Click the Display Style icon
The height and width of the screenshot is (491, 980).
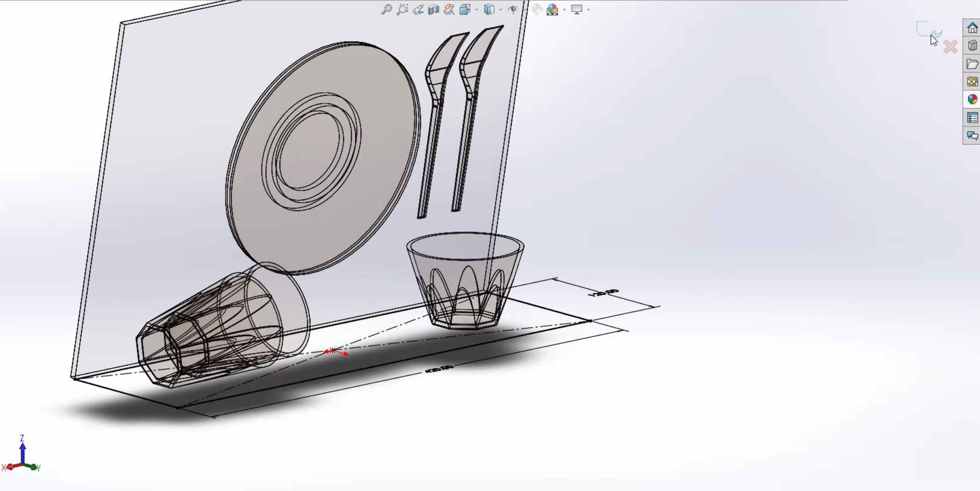(x=489, y=9)
